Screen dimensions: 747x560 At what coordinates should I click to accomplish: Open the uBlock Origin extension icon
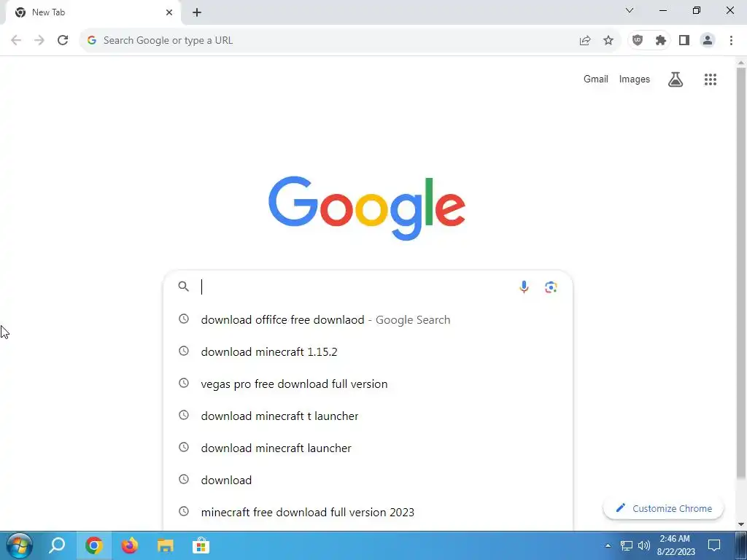[638, 41]
